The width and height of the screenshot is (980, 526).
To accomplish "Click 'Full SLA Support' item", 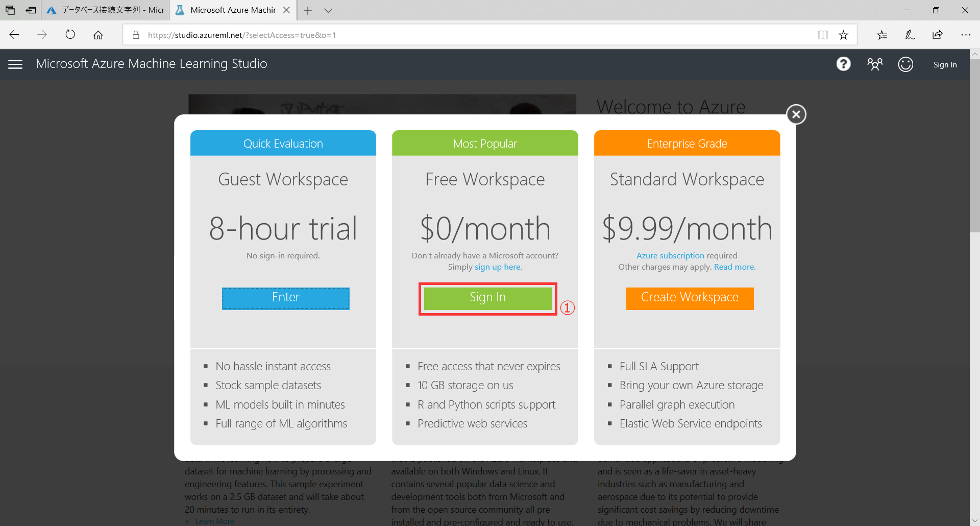I will tap(659, 366).
